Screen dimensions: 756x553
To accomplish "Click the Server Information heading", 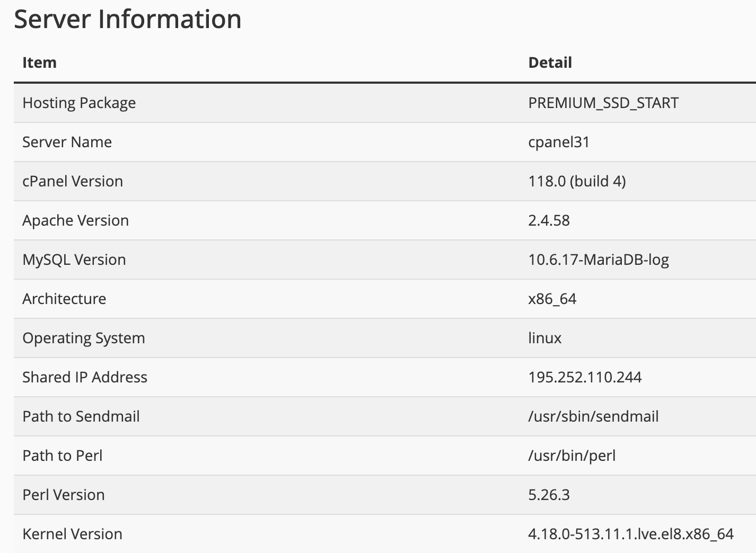I will [x=128, y=20].
